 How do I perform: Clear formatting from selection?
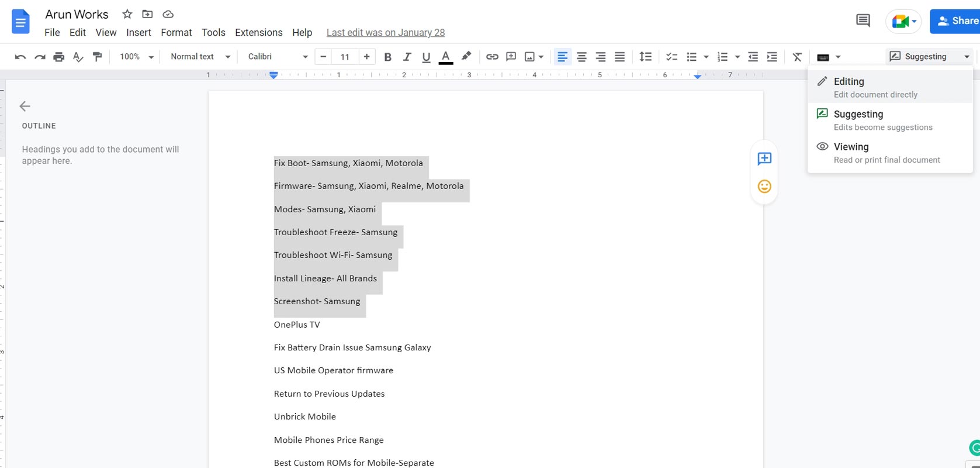[797, 57]
